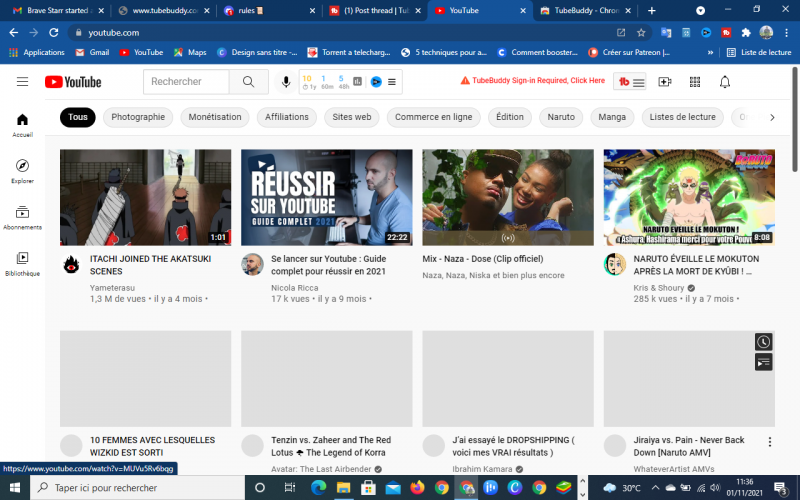Open the TubeBuddy menu dropdown in header
The width and height of the screenshot is (800, 500).
point(632,81)
